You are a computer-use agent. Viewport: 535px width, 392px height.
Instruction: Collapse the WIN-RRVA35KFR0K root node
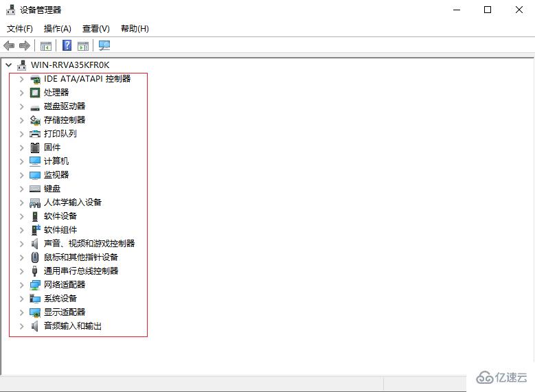[x=8, y=65]
